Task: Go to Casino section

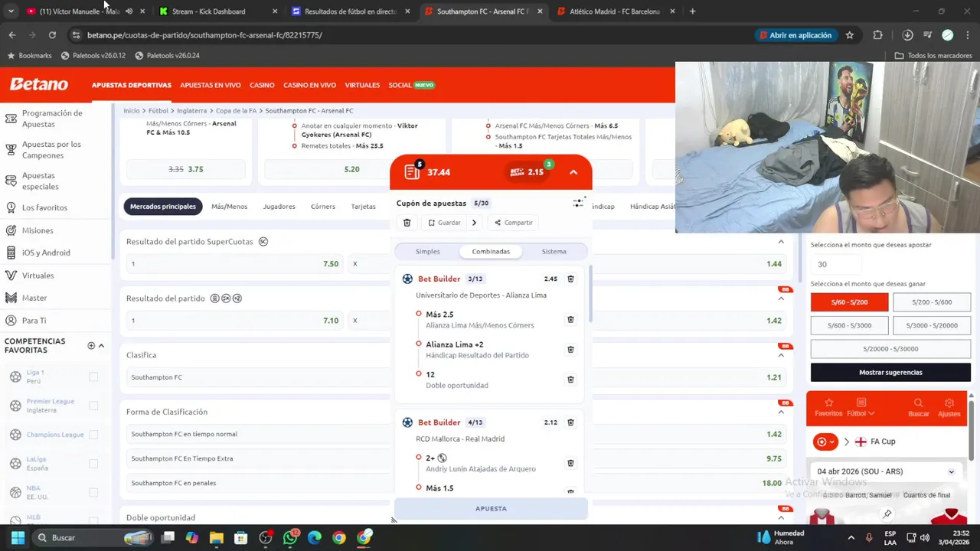Action: coord(262,85)
